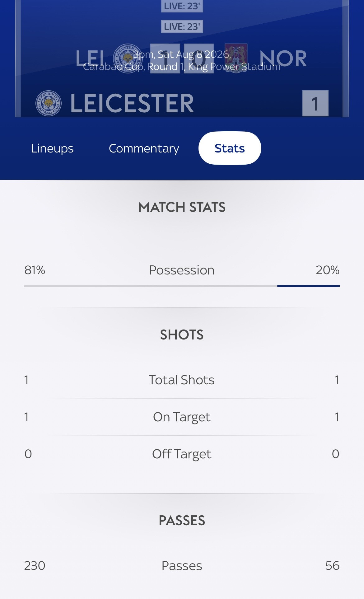Tap the small Leicester crest beside LEI
The height and width of the screenshot is (599, 364).
(128, 58)
